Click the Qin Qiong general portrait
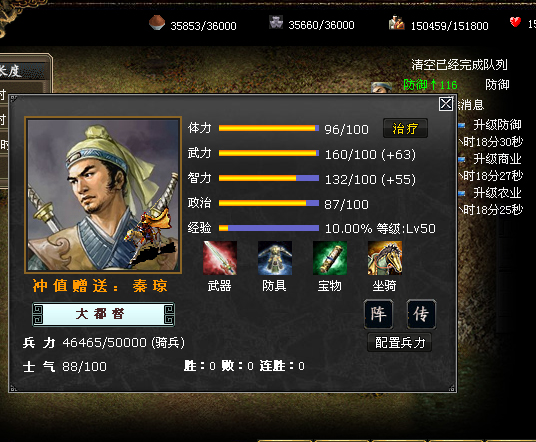Screen dimensions: 536x442 tap(103, 195)
